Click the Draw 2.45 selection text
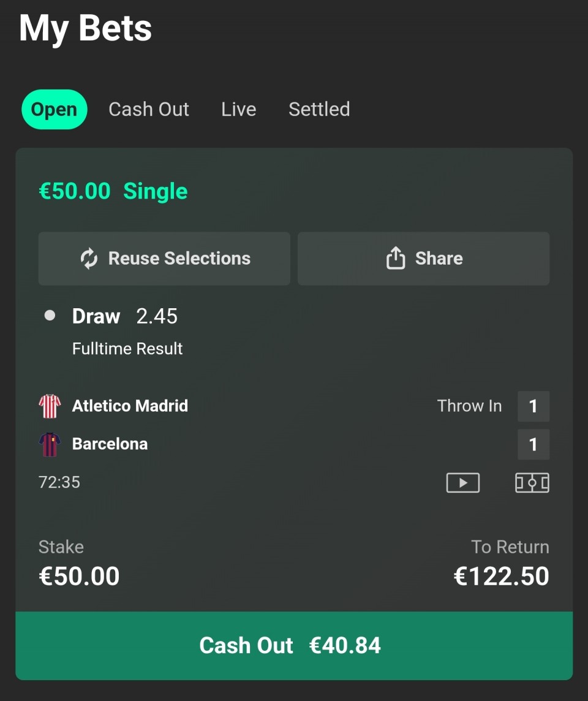 point(125,316)
